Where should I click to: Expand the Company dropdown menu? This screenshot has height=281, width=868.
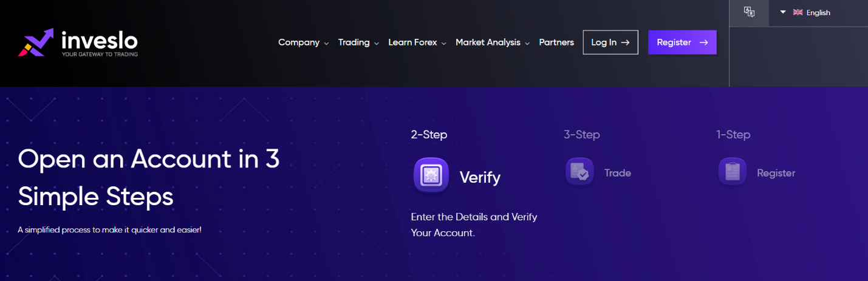coord(303,42)
